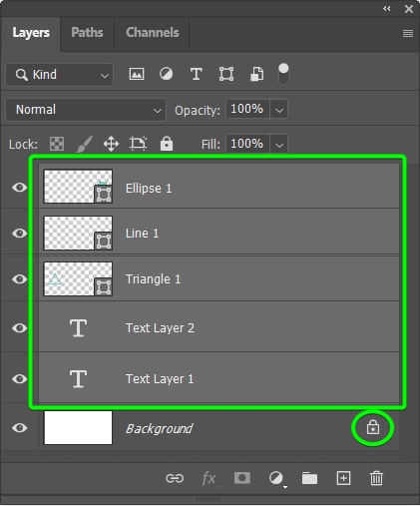Click the Triangle 1 layer thumbnail
The image size is (420, 506).
[78, 278]
